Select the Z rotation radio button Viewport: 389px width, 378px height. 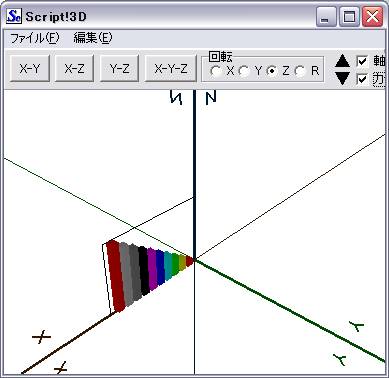click(x=273, y=71)
